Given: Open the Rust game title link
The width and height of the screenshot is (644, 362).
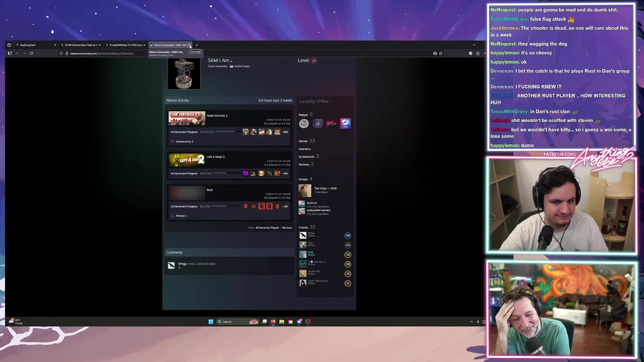Looking at the screenshot, I should point(209,190).
